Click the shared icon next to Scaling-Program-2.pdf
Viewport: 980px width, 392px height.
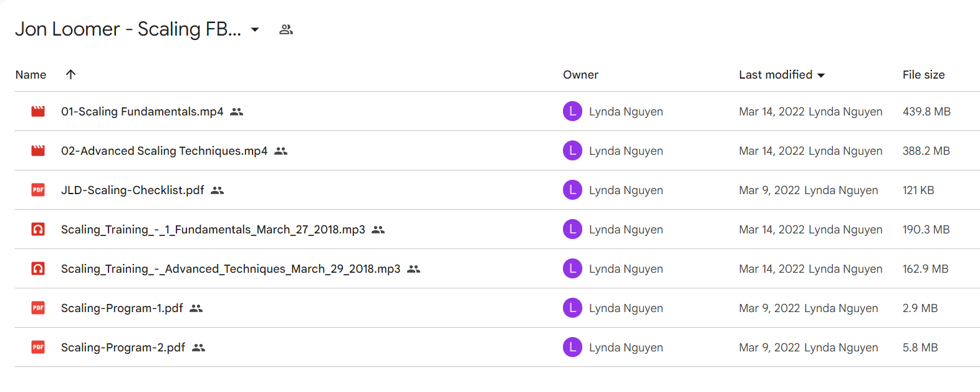tap(199, 348)
